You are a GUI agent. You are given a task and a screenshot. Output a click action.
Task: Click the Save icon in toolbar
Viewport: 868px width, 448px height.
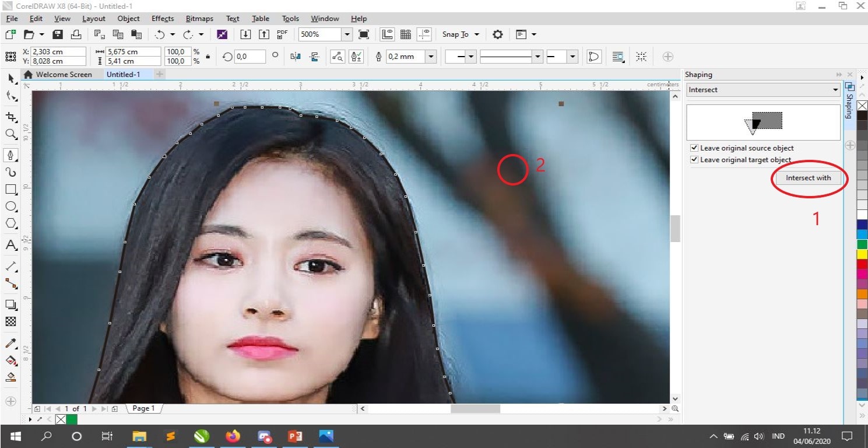[58, 34]
